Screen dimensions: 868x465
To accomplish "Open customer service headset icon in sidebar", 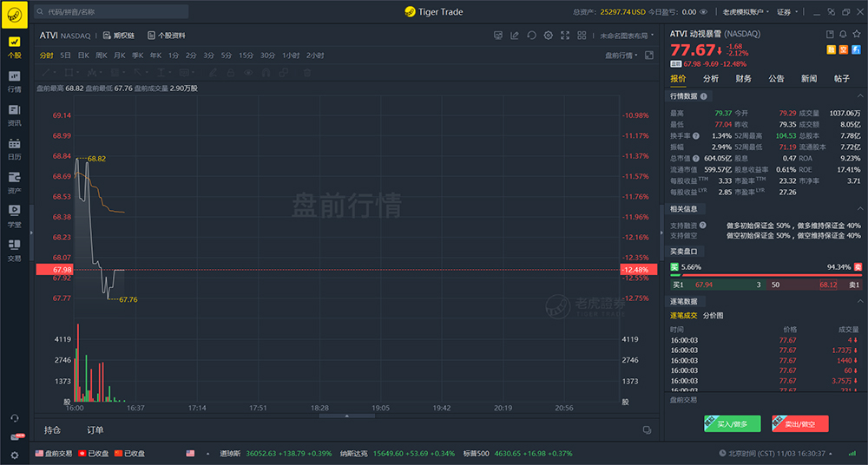I will (15, 418).
